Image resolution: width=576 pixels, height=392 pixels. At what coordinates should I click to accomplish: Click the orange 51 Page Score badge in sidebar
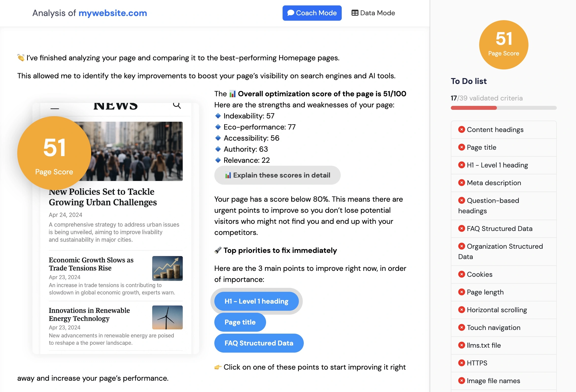[503, 45]
